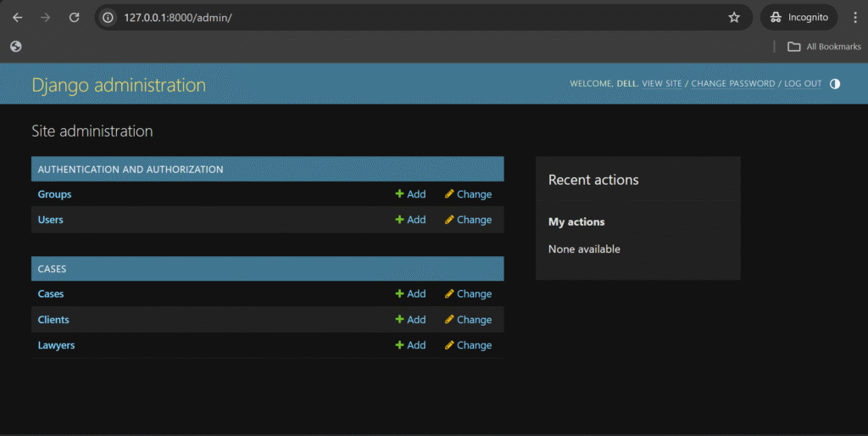Open the Cases app section header

click(52, 269)
